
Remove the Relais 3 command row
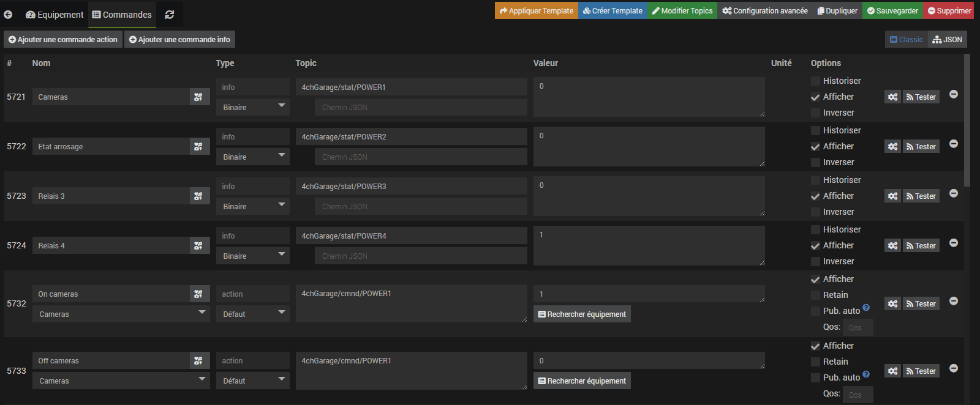click(x=954, y=193)
